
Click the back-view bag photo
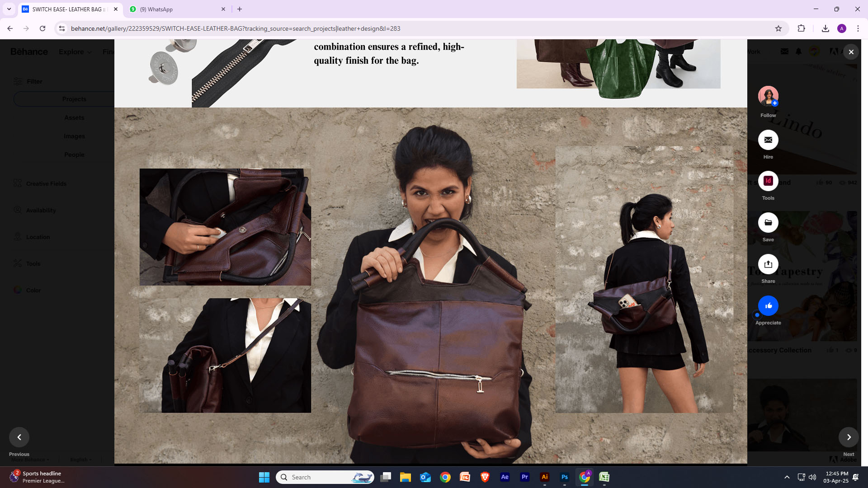(x=644, y=279)
